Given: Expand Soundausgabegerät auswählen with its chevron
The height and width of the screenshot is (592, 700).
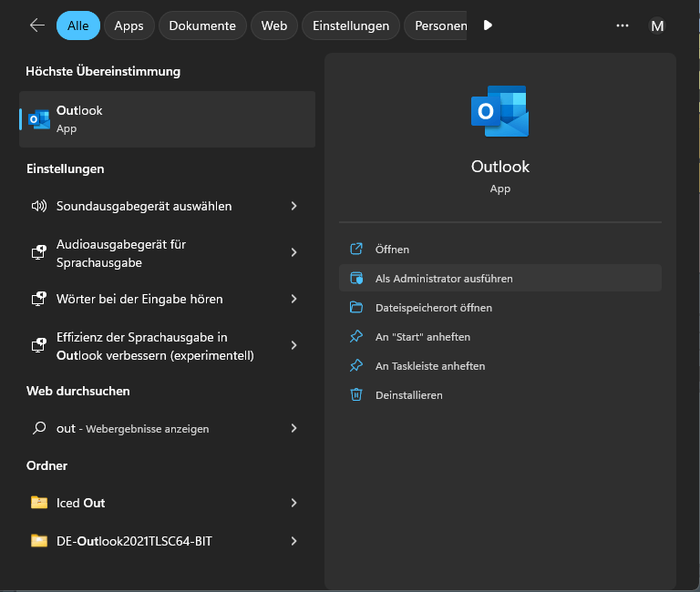Looking at the screenshot, I should (x=293, y=206).
